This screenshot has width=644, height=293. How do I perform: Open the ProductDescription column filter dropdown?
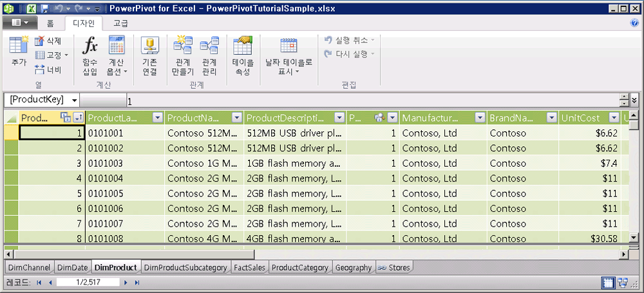(x=339, y=118)
